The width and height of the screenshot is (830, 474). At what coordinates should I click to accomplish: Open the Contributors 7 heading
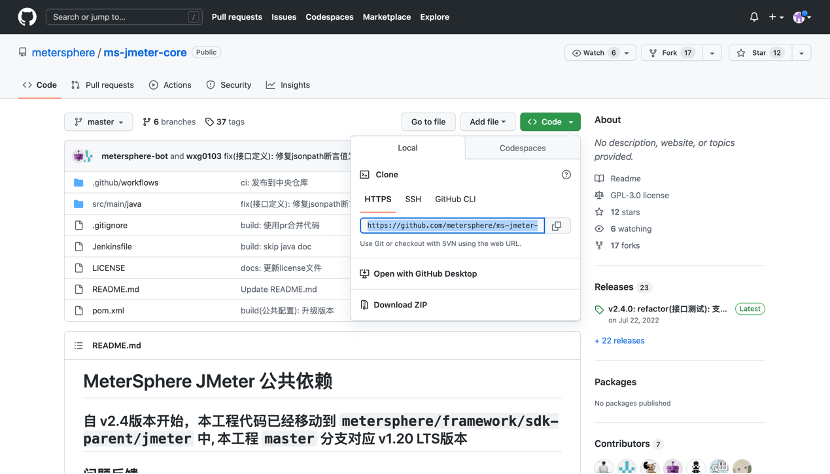coord(628,444)
